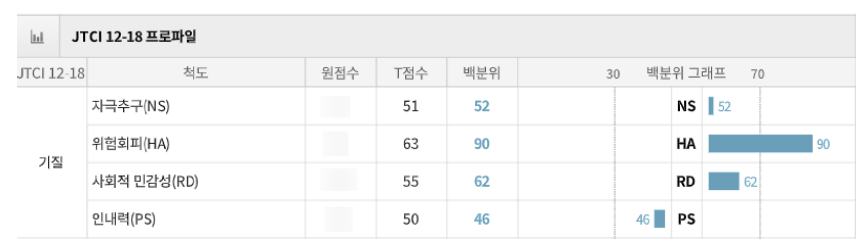Click the 백분위 그래프 header label
The image size is (868, 251).
pyautogui.click(x=686, y=73)
